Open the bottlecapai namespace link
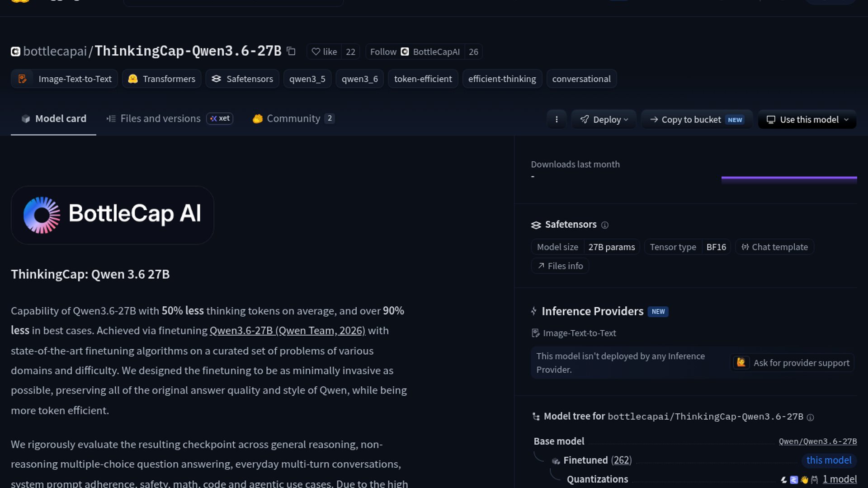This screenshot has height=488, width=868. 55,51
